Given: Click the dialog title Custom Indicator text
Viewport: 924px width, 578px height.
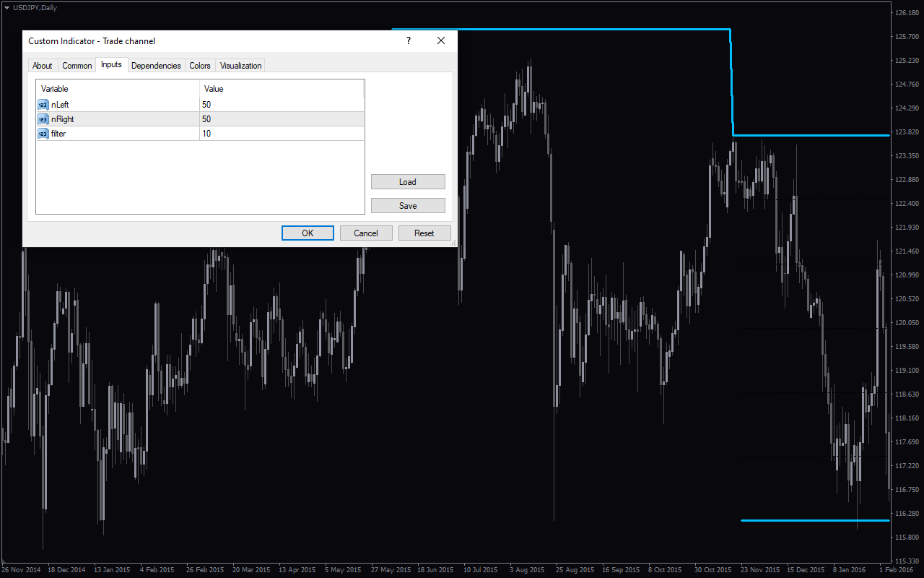Looking at the screenshot, I should (92, 41).
